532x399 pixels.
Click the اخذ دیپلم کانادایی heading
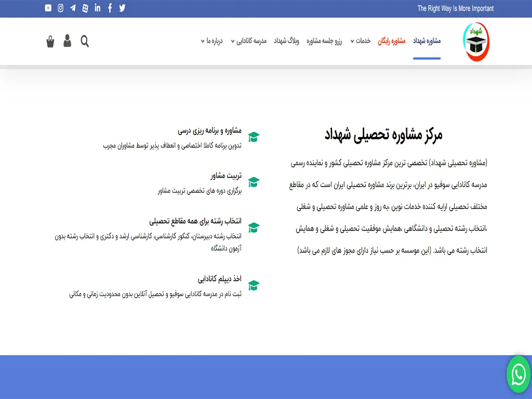click(x=219, y=279)
